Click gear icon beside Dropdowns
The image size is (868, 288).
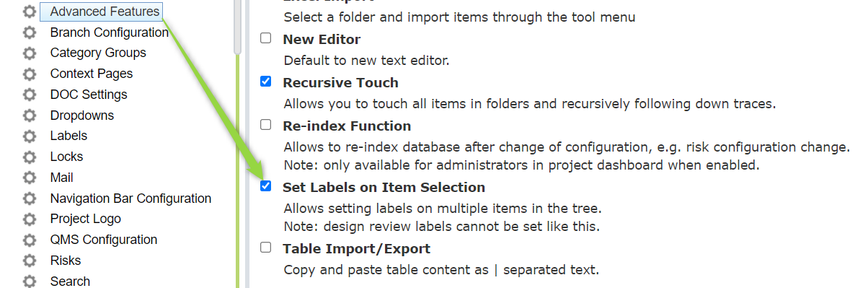coord(29,115)
